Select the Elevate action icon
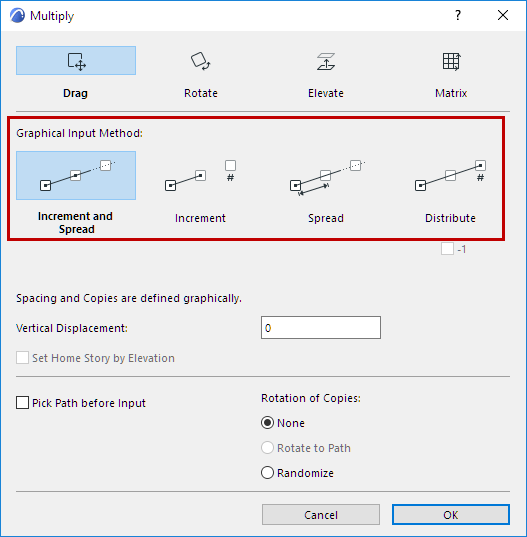The image size is (527, 537). click(326, 61)
